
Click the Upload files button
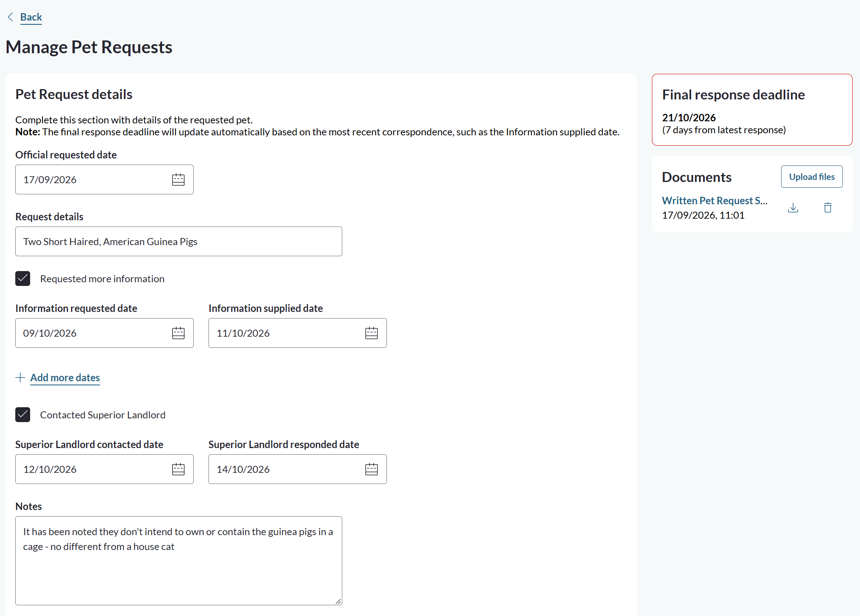point(812,177)
